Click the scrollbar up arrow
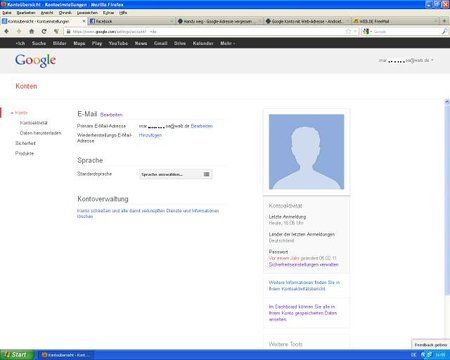450x360 pixels. tap(447, 101)
